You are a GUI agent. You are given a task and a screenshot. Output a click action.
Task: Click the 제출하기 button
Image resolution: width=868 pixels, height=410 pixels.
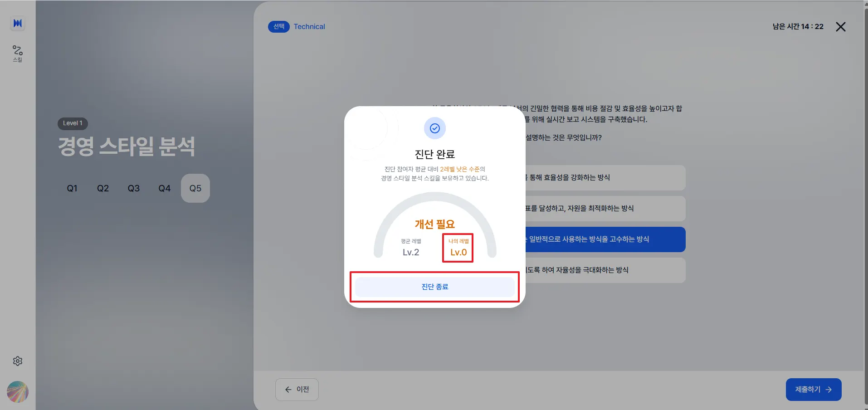[813, 390]
